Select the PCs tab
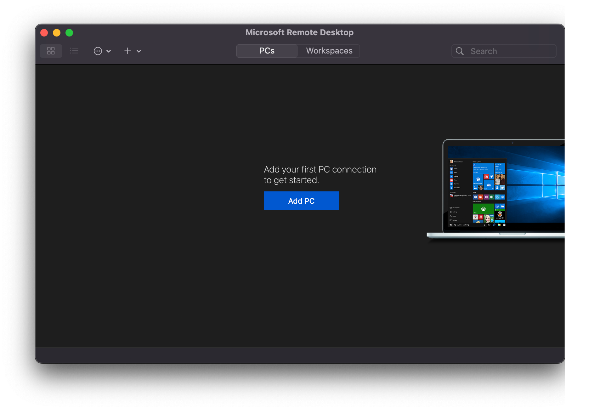 (267, 51)
